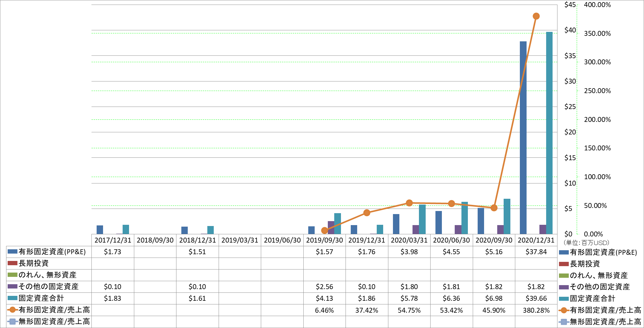This screenshot has width=644, height=328.
Task: Select the PP&E cell showing $3.98
Action: (409, 252)
